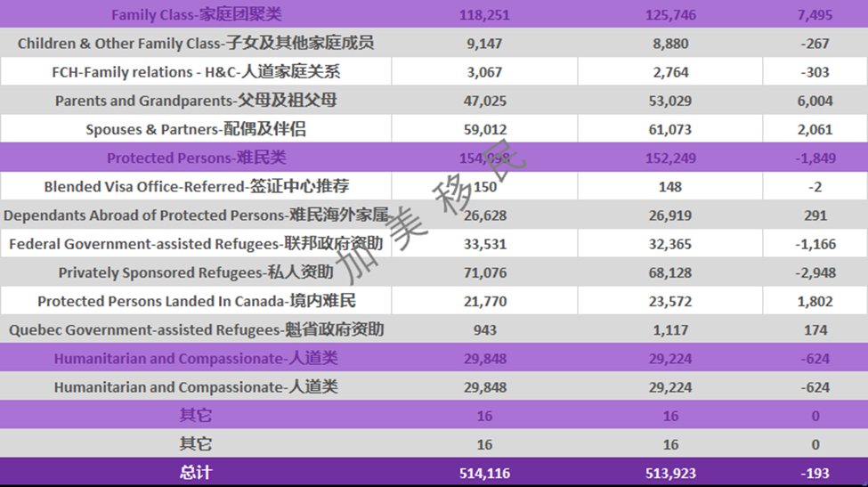Screen dimensions: 868x487
Task: Click the cell showing 2,764
Action: [670, 72]
